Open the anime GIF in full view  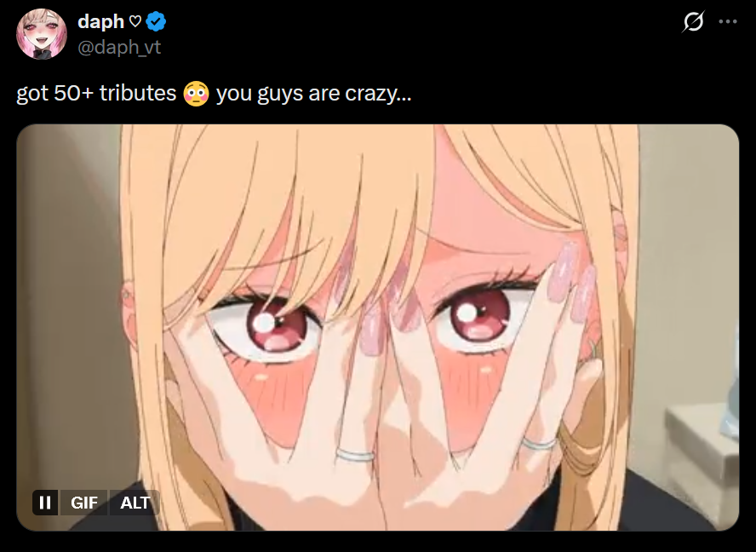click(x=377, y=327)
